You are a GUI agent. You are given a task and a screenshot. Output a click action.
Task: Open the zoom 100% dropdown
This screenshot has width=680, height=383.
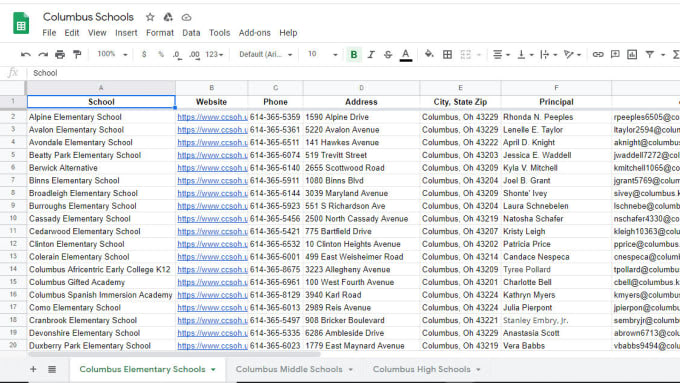pos(112,55)
